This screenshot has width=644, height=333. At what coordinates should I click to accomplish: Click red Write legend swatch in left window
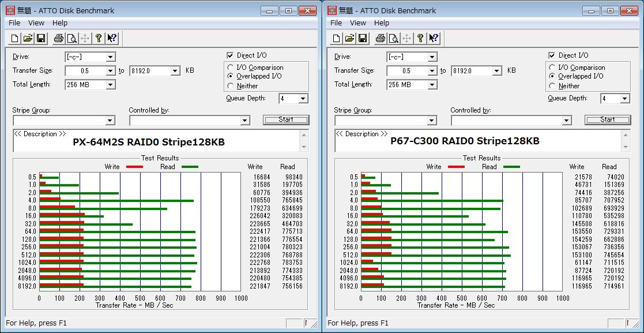[x=134, y=167]
